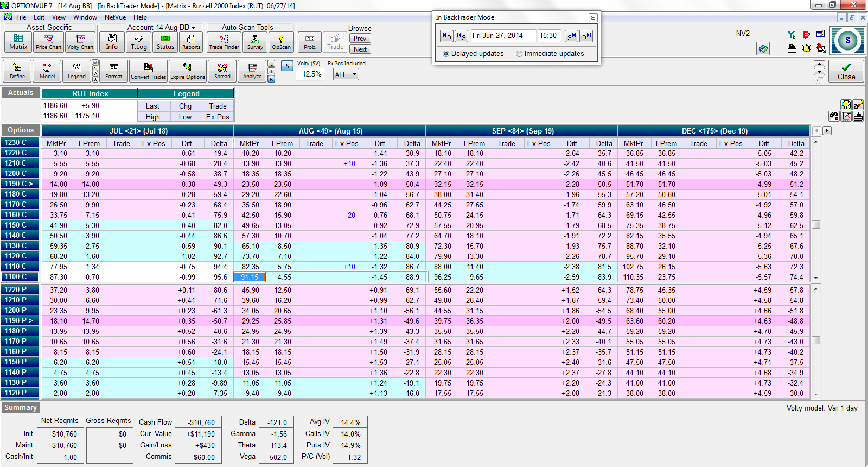The width and height of the screenshot is (868, 467).
Task: Toggle the S button beside Volty
Action: (x=288, y=66)
